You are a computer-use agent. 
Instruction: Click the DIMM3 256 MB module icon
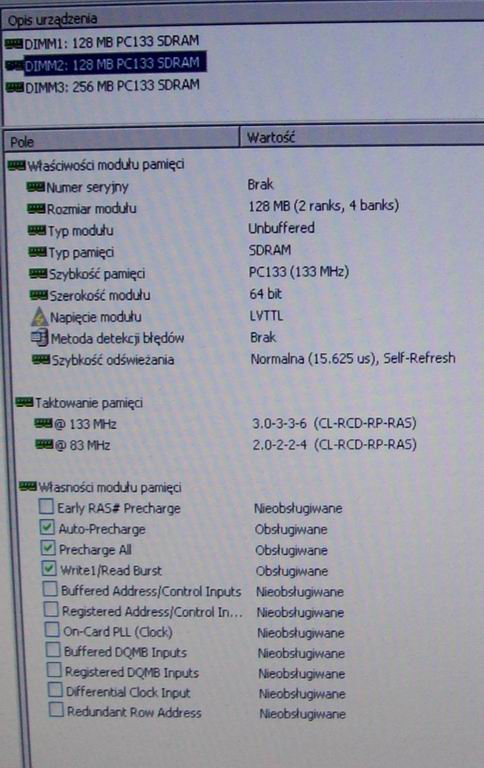pyautogui.click(x=15, y=88)
